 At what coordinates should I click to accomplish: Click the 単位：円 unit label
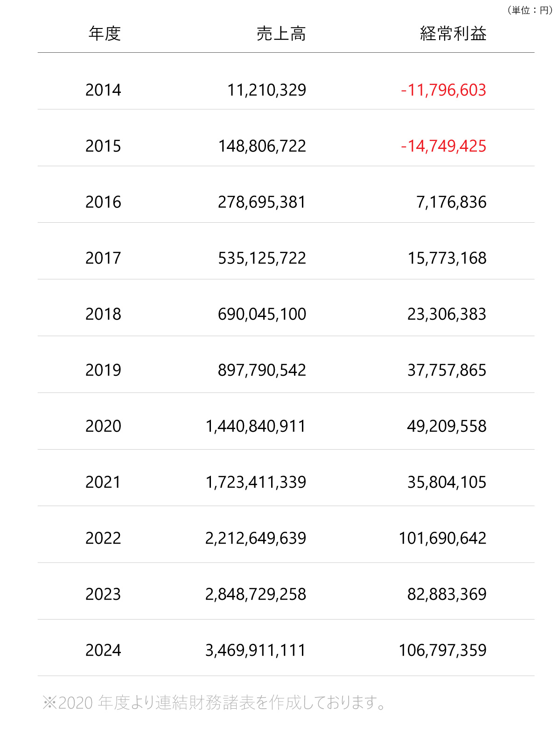tap(530, 10)
